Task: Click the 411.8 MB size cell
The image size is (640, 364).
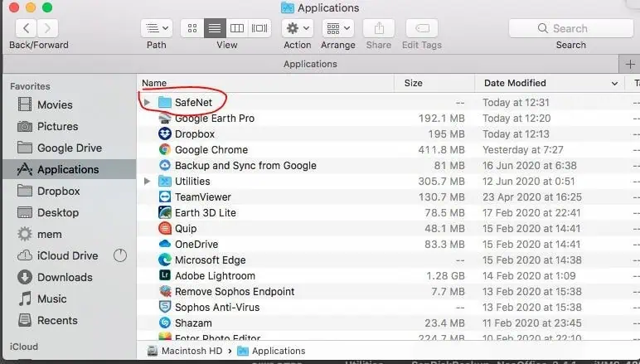Action: [x=441, y=150]
